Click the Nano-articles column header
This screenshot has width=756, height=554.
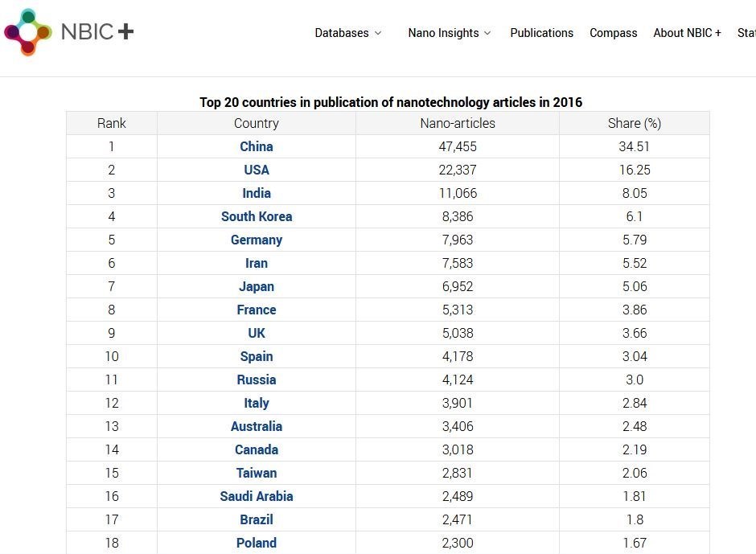coord(458,123)
